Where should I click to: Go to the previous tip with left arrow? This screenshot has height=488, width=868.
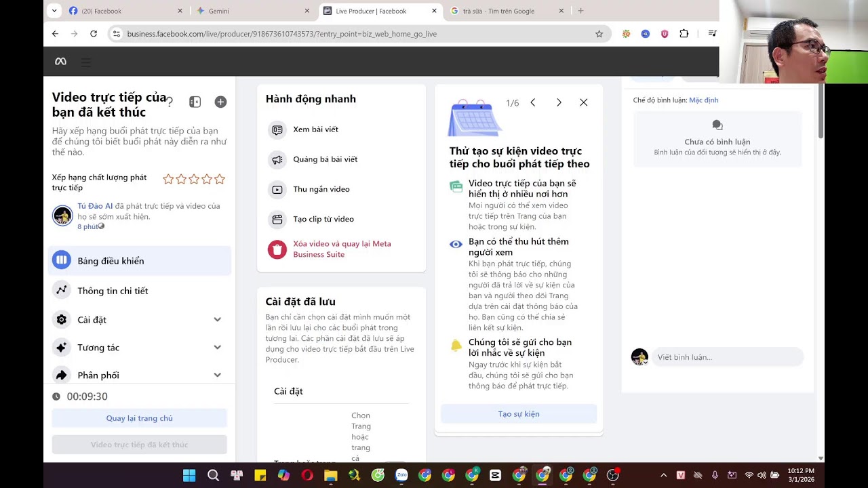pos(533,102)
